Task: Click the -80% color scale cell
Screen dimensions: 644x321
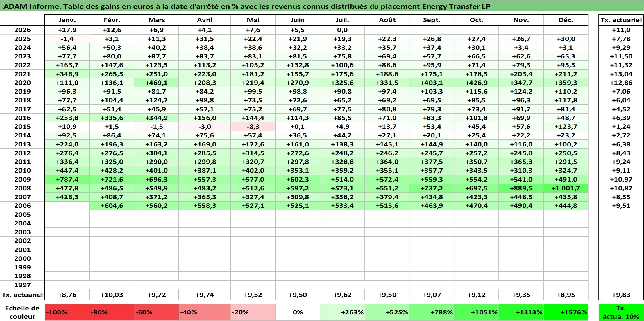Action: click(112, 312)
